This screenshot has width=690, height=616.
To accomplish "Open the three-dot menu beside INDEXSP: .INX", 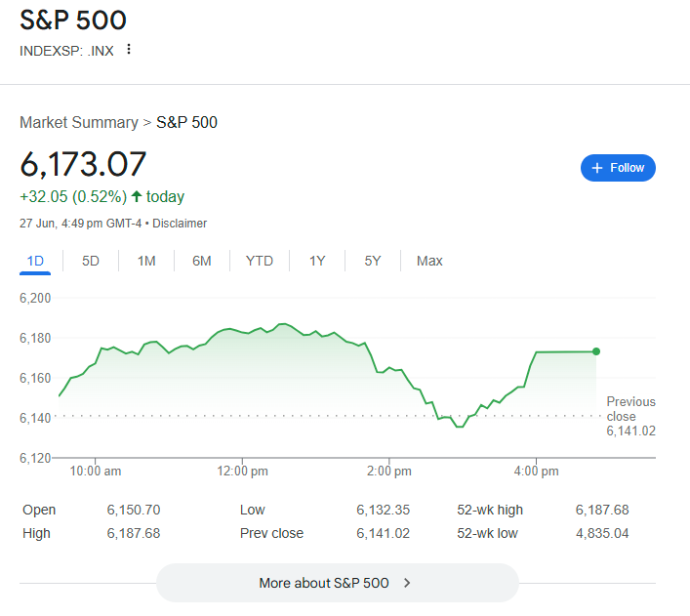I will pyautogui.click(x=129, y=49).
